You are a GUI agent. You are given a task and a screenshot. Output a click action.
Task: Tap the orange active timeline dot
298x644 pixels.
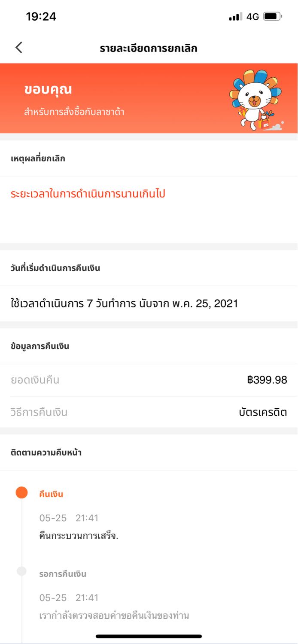tap(21, 492)
